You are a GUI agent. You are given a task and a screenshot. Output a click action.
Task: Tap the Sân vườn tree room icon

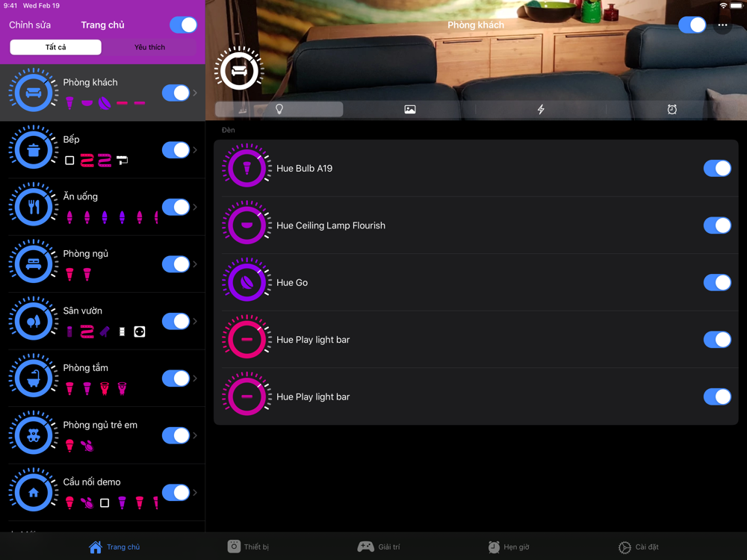[34, 321]
